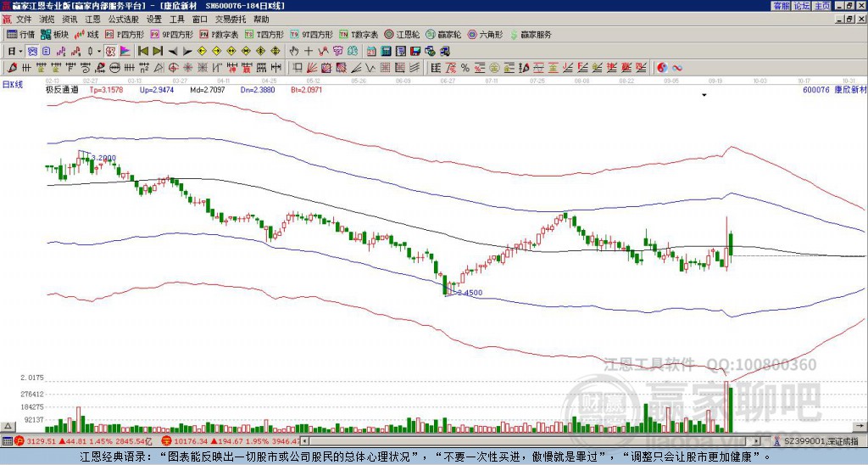The width and height of the screenshot is (868, 465).
Task: Open the 设置 menu
Action: pyautogui.click(x=154, y=20)
